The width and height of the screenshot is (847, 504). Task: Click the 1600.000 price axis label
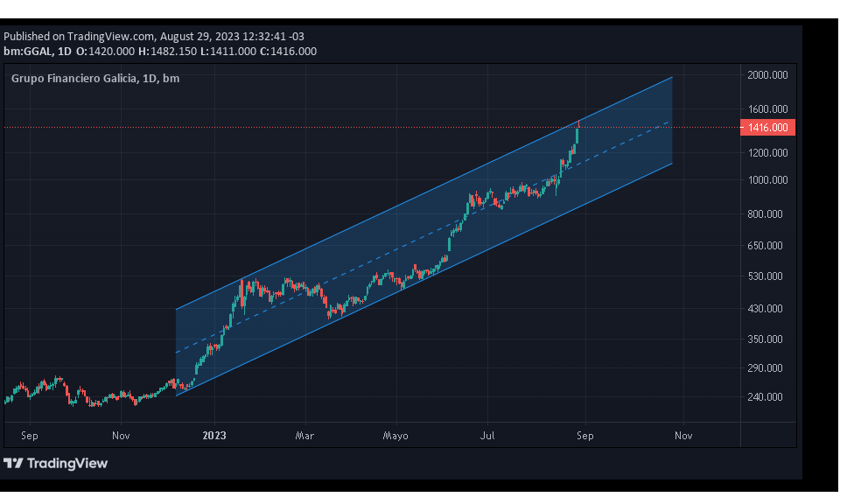766,109
